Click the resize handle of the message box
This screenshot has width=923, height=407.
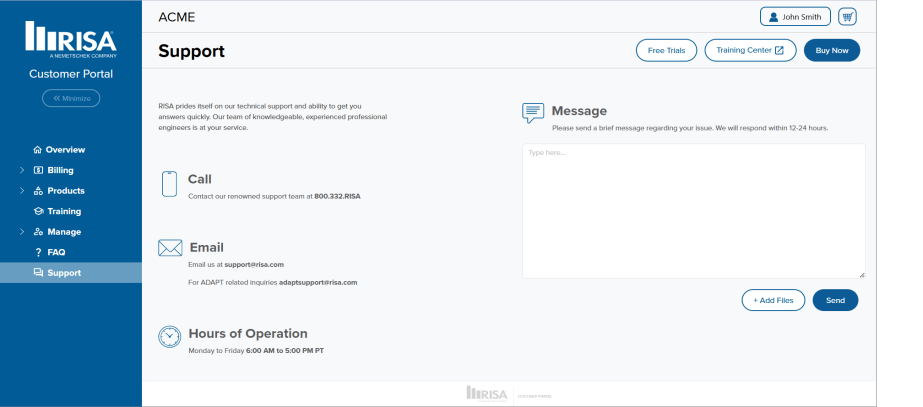861,274
